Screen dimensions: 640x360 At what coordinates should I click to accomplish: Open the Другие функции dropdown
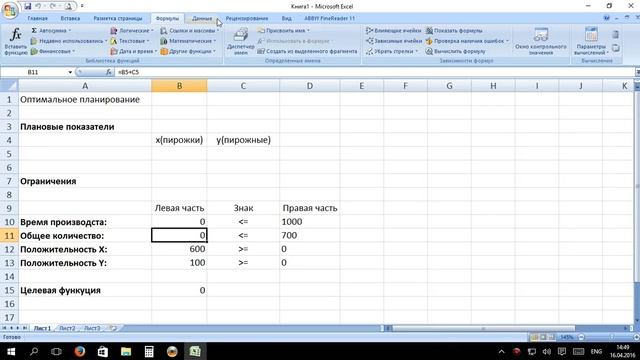tap(188, 51)
